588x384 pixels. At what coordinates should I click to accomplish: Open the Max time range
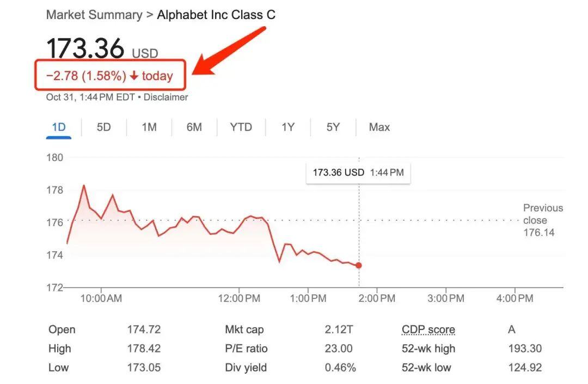pyautogui.click(x=379, y=127)
